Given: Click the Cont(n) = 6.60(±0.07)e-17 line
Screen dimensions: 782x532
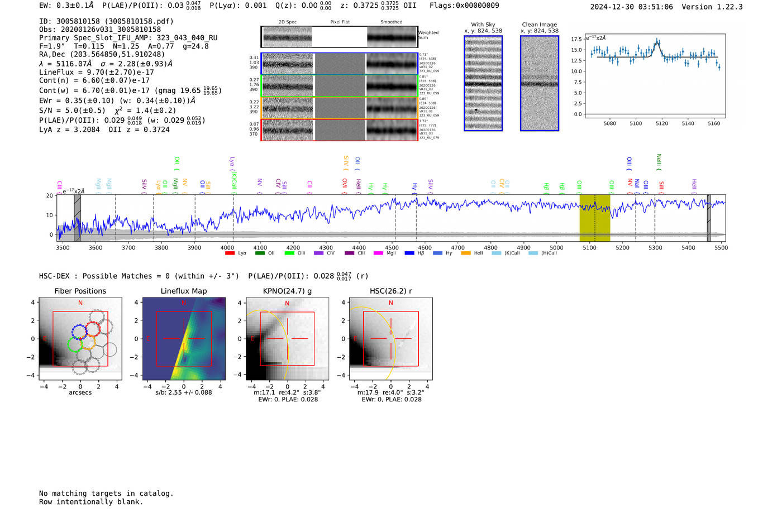Looking at the screenshot, I should pyautogui.click(x=94, y=80).
